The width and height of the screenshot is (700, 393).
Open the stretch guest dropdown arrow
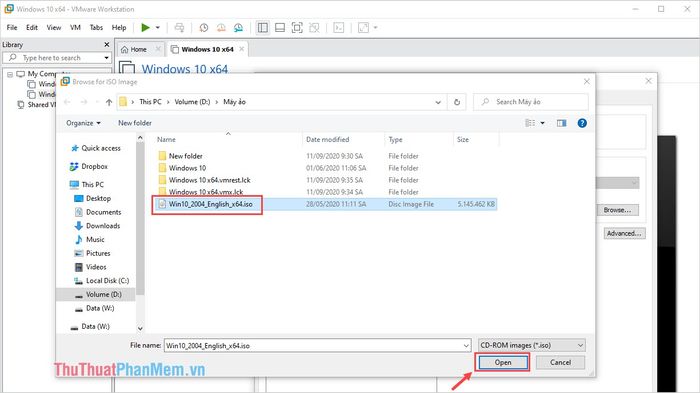[x=375, y=28]
